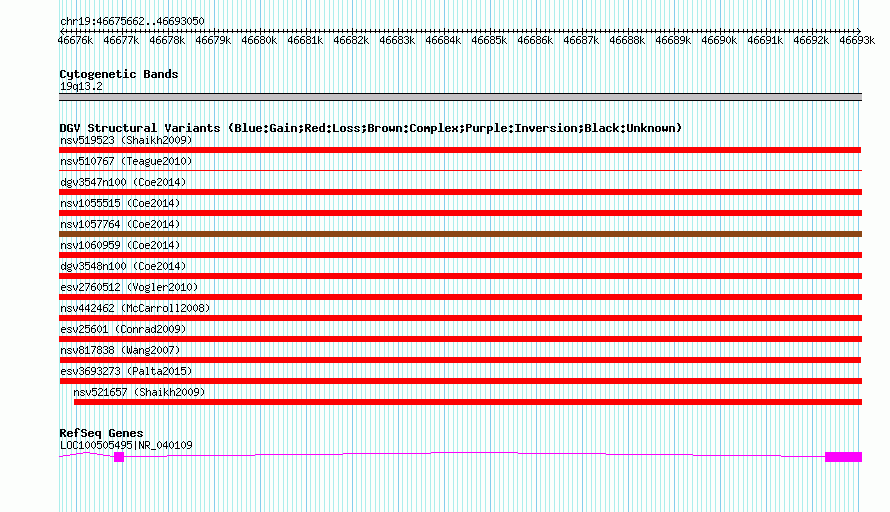
Task: Click the Cytogenetic Bands track title
Action: 119,74
